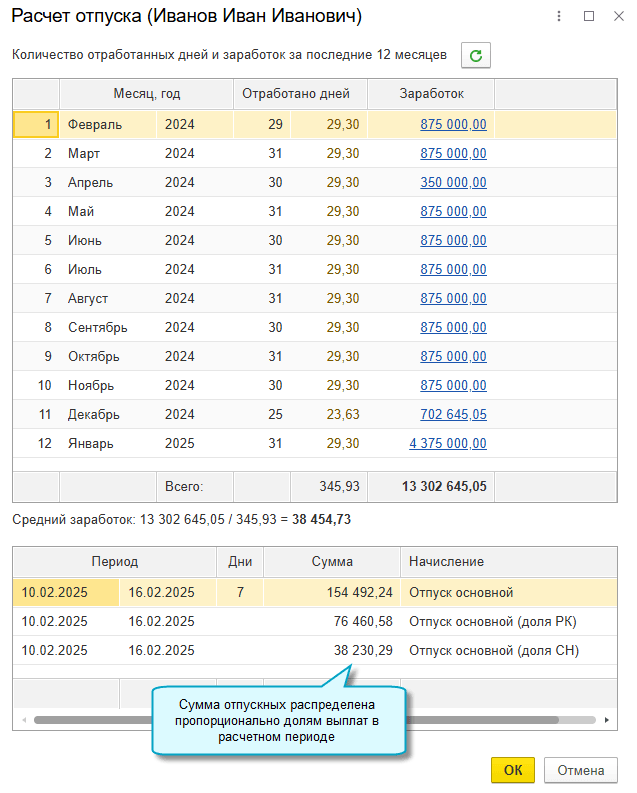Open the January 4 375 000,00 earnings link
The height and width of the screenshot is (793, 637).
pos(447,444)
